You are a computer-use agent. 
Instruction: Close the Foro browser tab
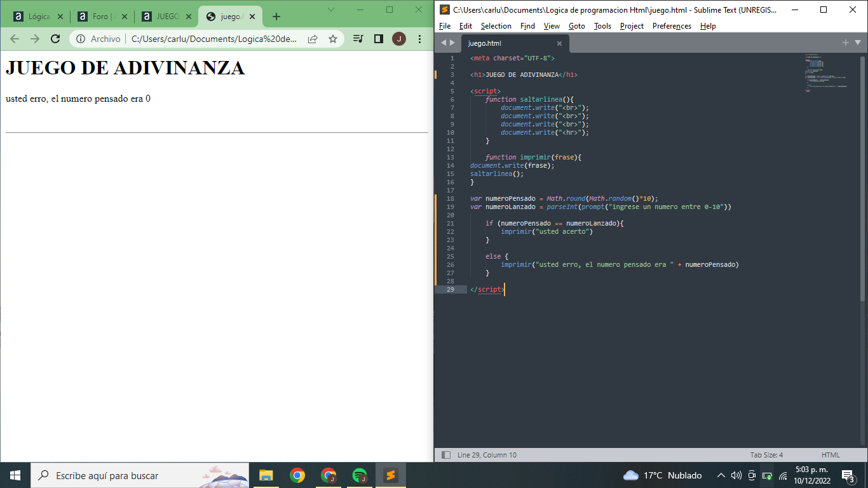(x=124, y=17)
